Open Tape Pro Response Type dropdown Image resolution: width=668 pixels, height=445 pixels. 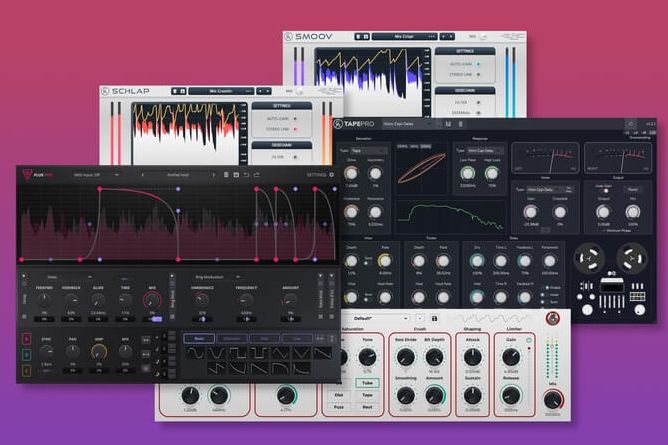click(x=485, y=151)
